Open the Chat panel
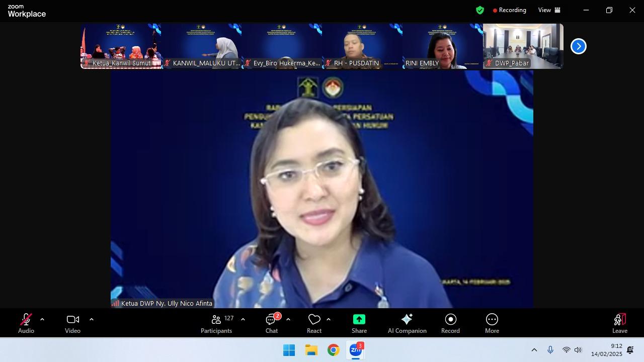Image resolution: width=644 pixels, height=362 pixels. pyautogui.click(x=272, y=323)
